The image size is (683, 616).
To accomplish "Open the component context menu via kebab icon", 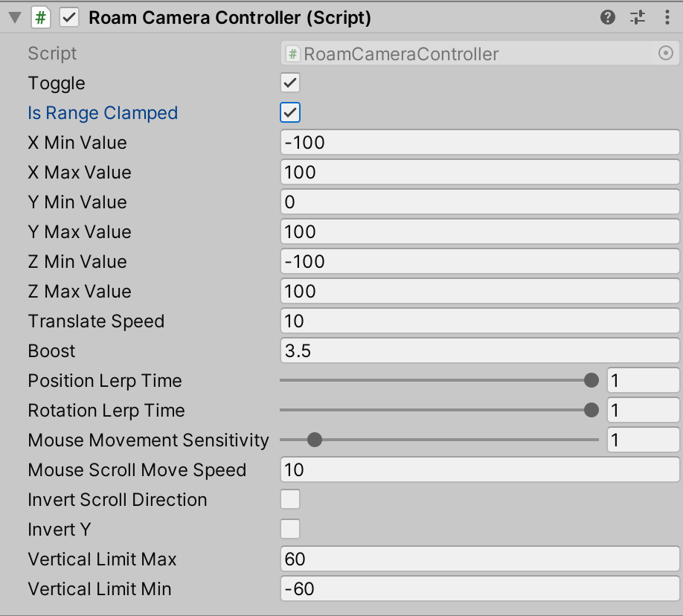I will click(x=666, y=16).
